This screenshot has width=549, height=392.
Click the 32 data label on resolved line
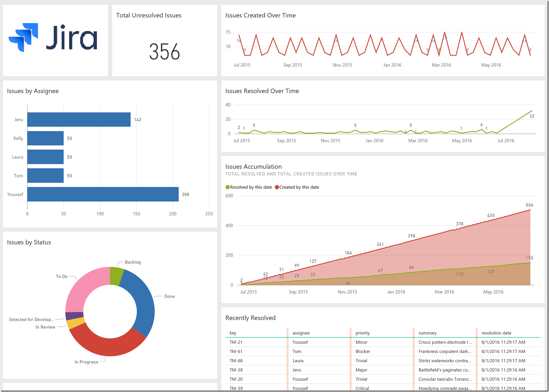(x=532, y=116)
